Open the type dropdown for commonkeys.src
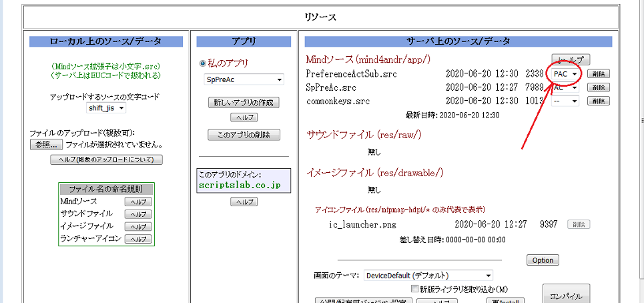This screenshot has height=303, width=644. (x=565, y=101)
